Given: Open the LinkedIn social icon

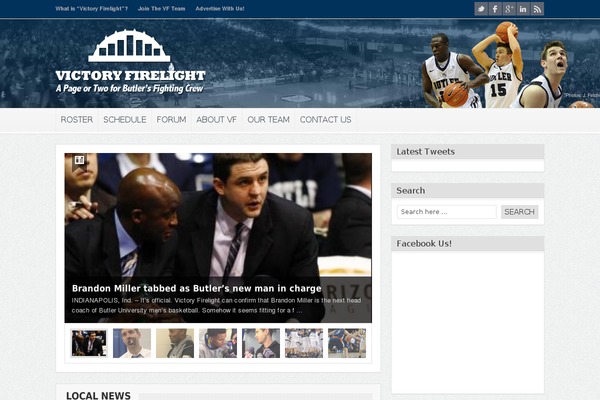Looking at the screenshot, I should click(x=523, y=9).
